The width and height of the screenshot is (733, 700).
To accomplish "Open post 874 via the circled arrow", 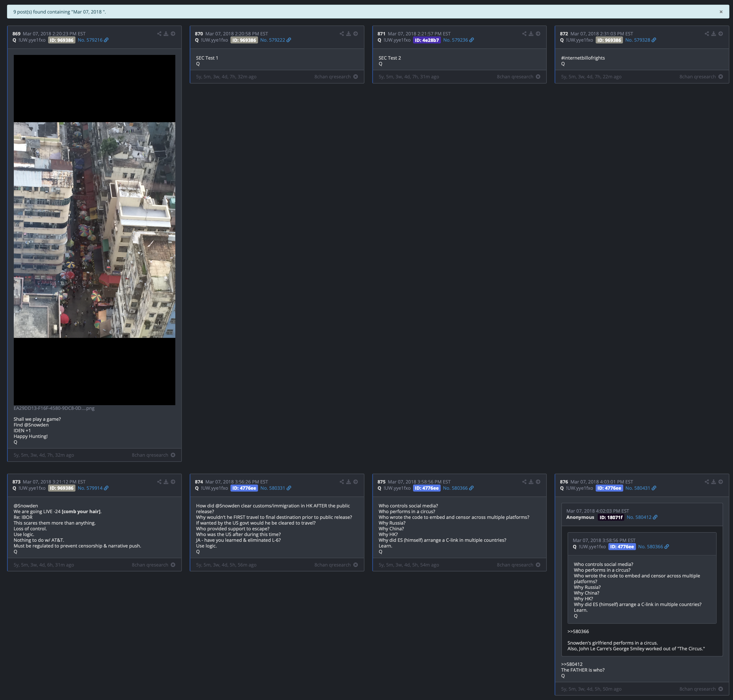I will (356, 482).
